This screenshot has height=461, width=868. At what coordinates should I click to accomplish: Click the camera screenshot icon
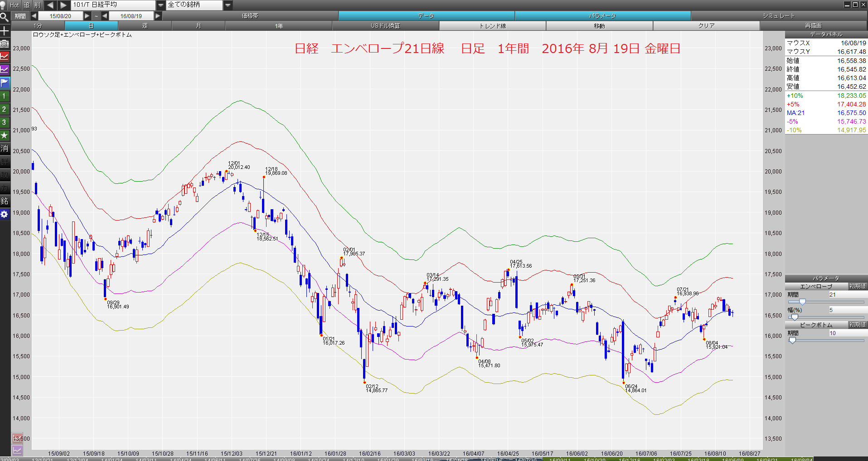pos(5,44)
